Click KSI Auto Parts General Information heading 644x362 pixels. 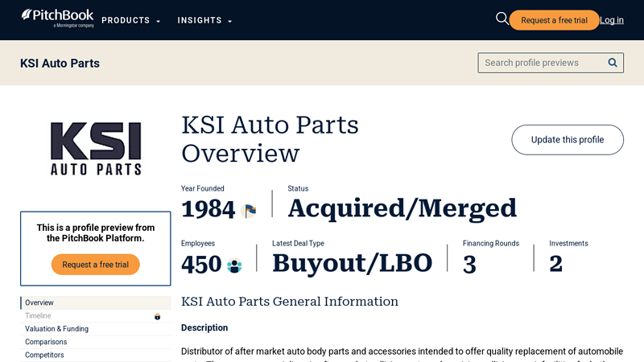click(290, 302)
